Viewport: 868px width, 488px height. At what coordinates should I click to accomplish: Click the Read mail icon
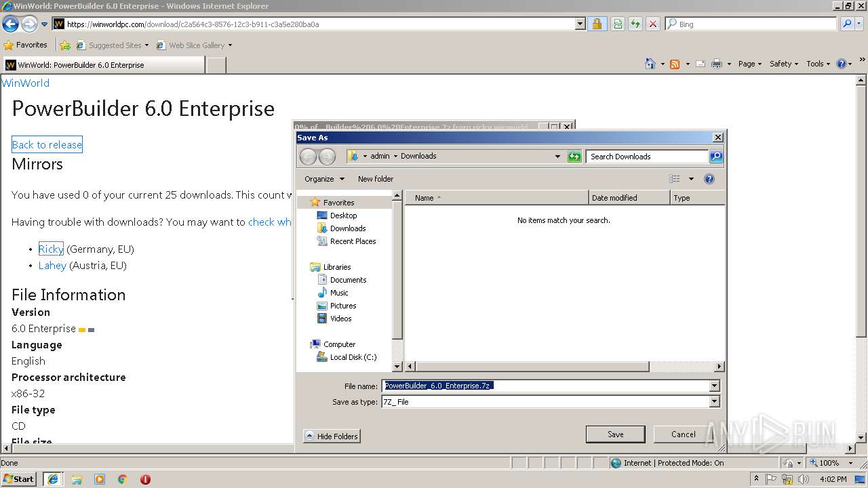click(x=701, y=64)
